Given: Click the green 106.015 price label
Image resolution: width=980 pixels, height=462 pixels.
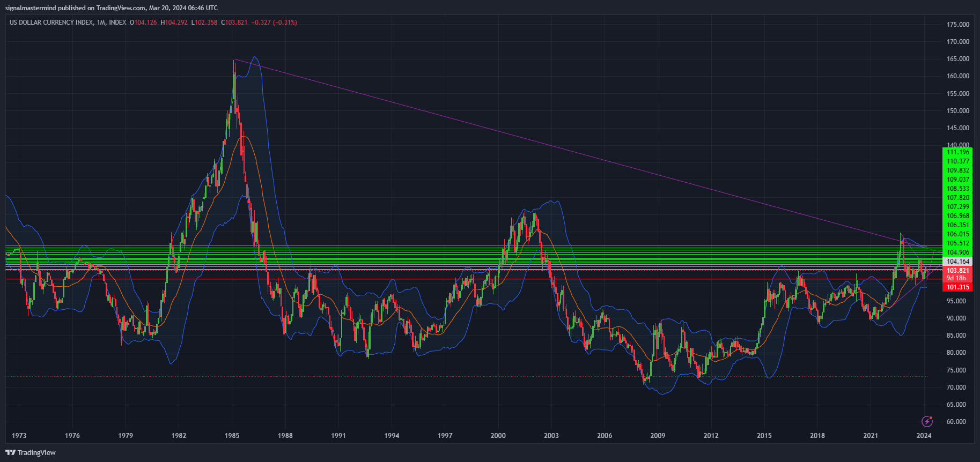Looking at the screenshot, I should click(x=957, y=234).
